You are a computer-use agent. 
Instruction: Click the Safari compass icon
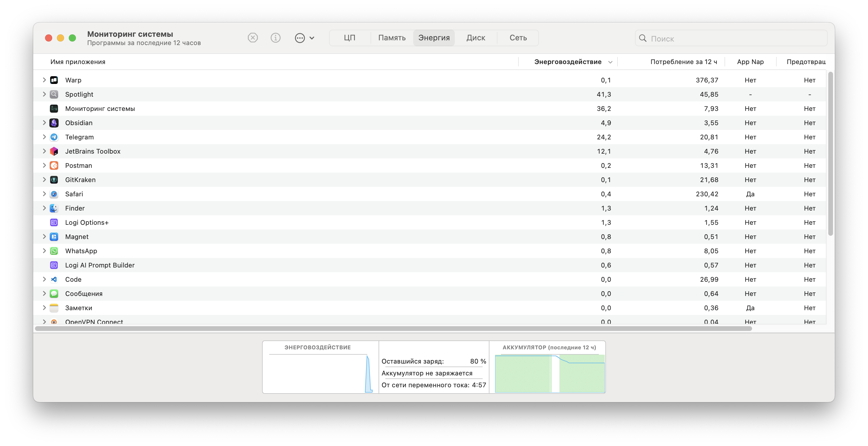pos(54,194)
